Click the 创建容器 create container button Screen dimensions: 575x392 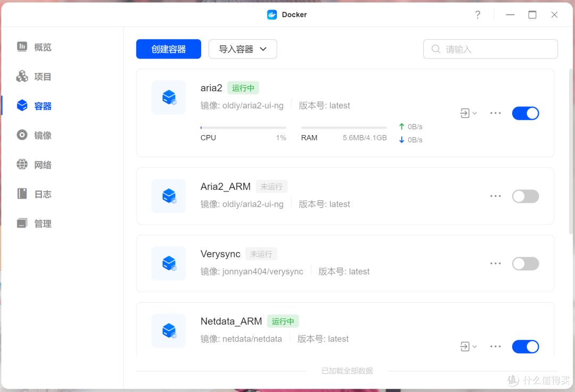click(x=168, y=49)
